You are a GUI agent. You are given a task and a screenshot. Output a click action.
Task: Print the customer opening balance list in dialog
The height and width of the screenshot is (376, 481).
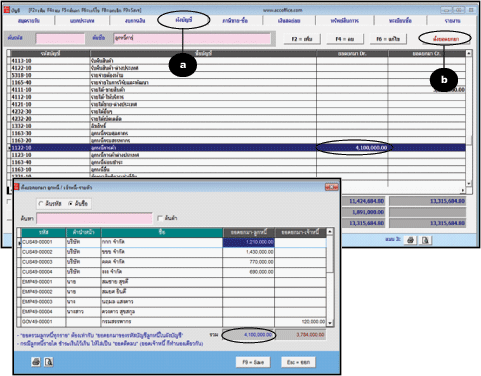point(36,362)
